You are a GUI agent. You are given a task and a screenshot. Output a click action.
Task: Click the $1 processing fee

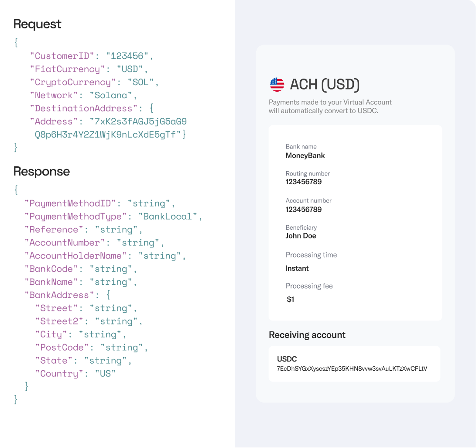click(291, 300)
